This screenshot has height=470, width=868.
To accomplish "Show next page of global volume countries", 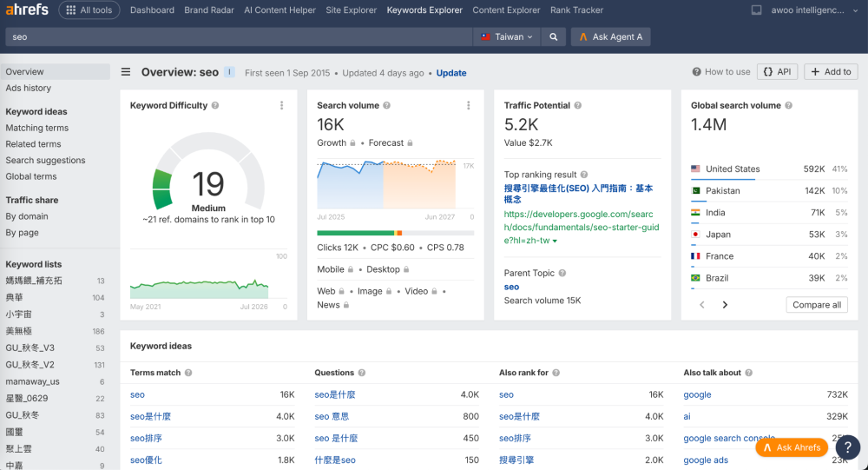I will click(725, 305).
